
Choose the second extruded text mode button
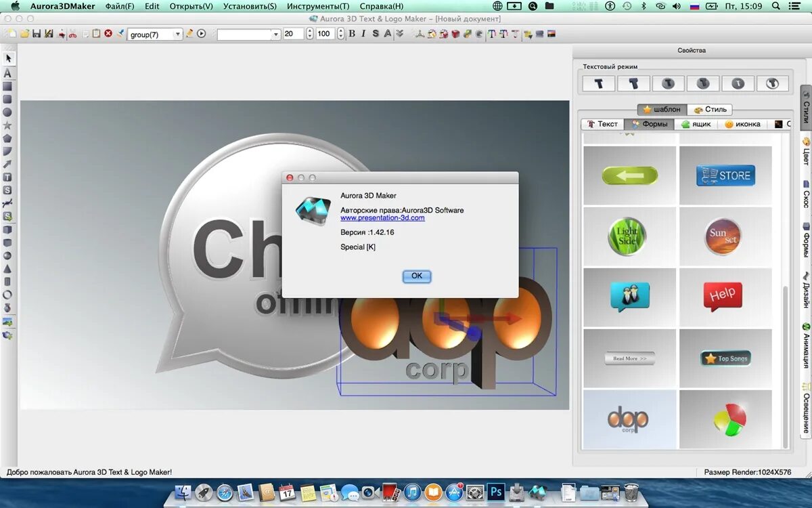[x=634, y=83]
